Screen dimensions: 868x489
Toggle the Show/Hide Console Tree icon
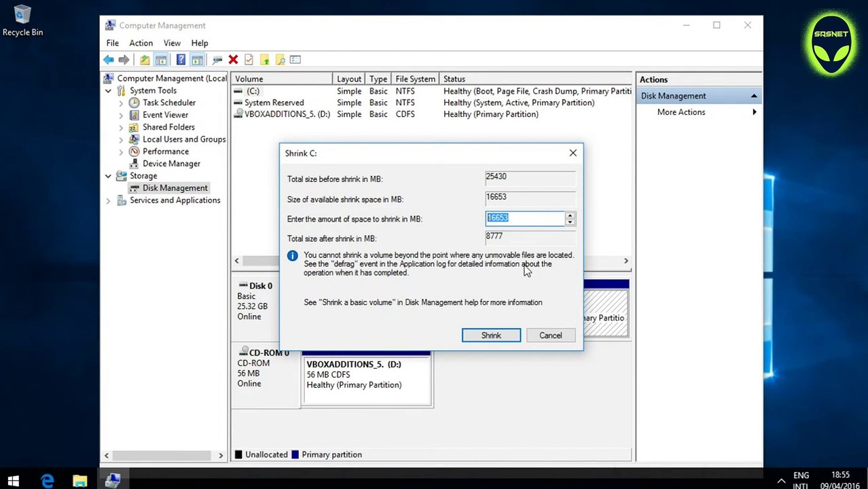tap(161, 60)
